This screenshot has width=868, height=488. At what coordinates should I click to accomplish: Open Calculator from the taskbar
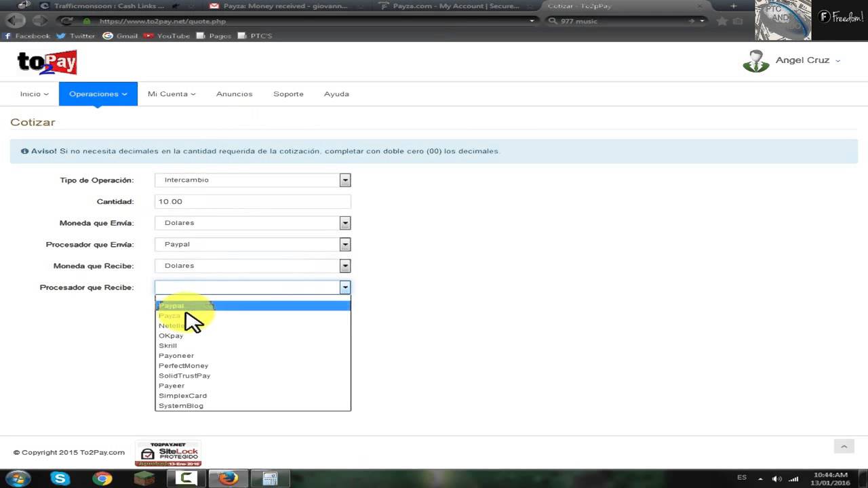point(271,479)
